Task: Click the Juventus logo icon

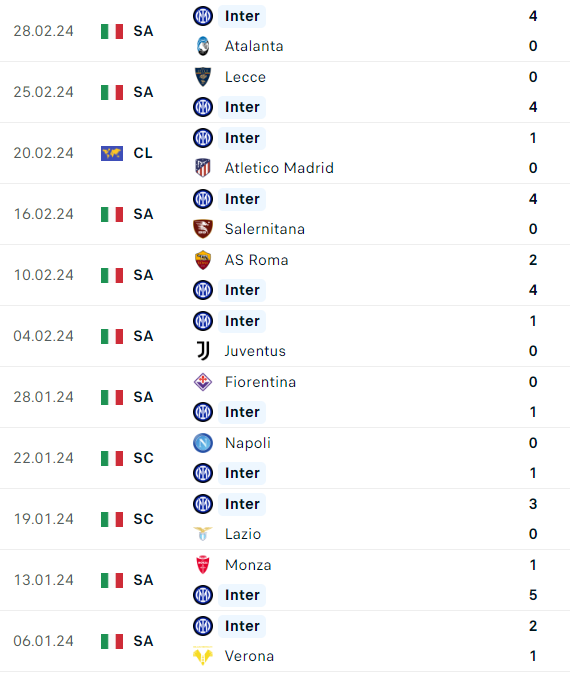Action: 203,351
